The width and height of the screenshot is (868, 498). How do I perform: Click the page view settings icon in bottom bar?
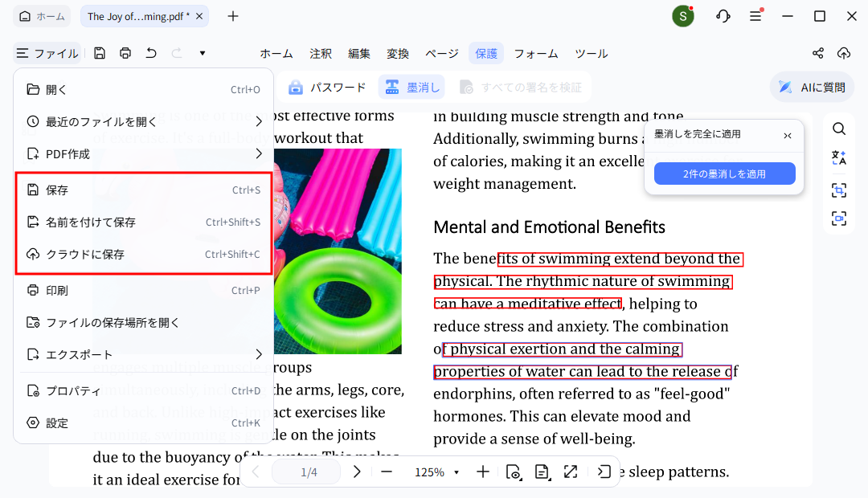(513, 472)
